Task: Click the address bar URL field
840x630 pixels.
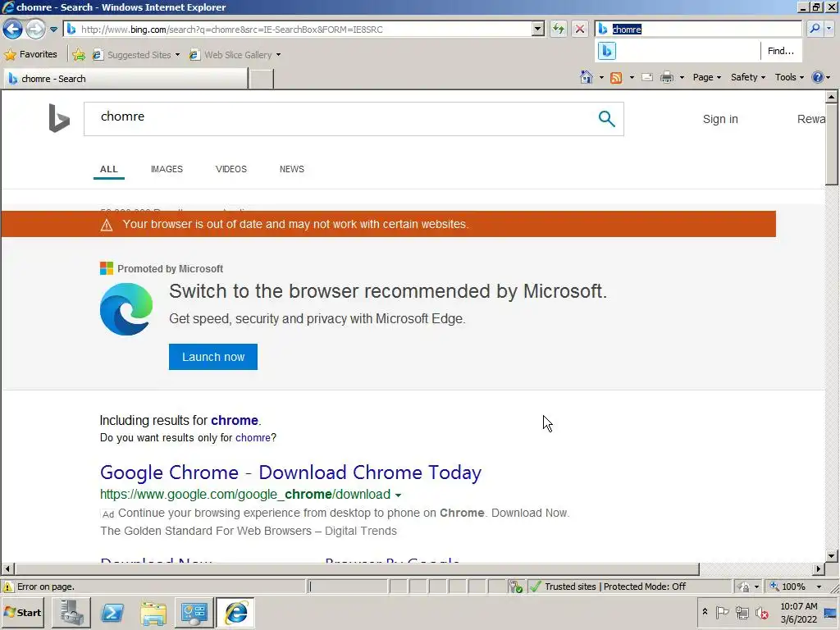Action: [298, 30]
